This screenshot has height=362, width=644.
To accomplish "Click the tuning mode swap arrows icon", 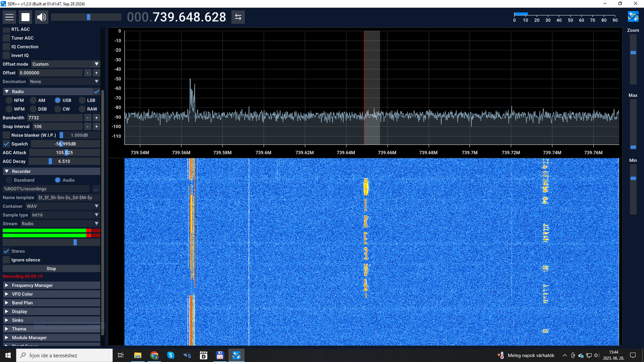I will click(x=238, y=17).
